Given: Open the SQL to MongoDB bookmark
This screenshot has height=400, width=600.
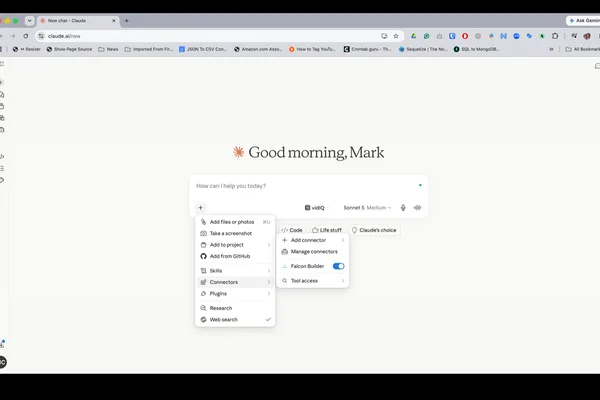Looking at the screenshot, I should pyautogui.click(x=477, y=49).
